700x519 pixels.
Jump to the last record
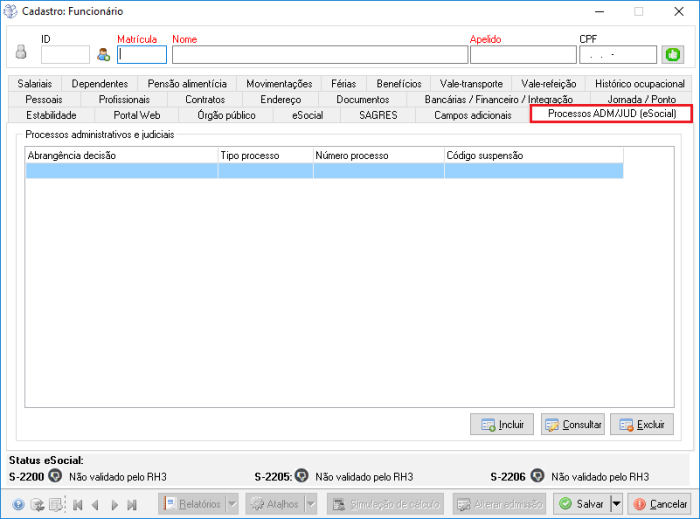click(x=134, y=505)
